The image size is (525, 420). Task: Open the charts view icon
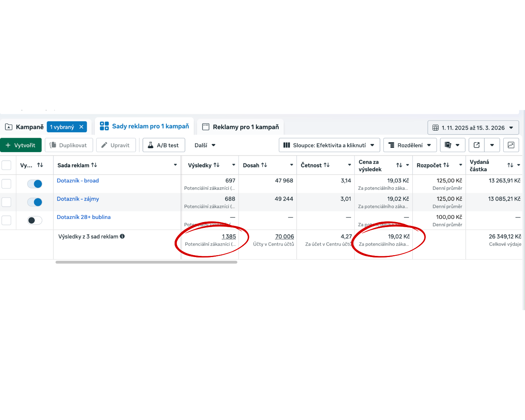(511, 145)
